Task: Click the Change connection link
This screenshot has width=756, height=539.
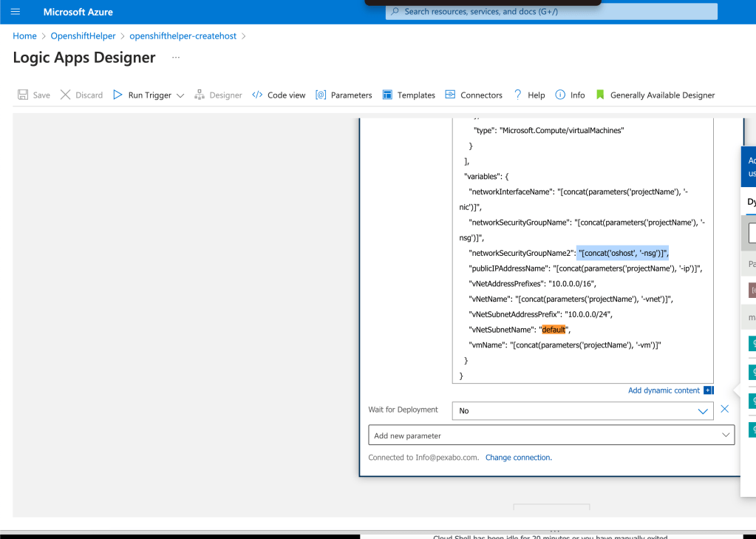Action: point(518,458)
